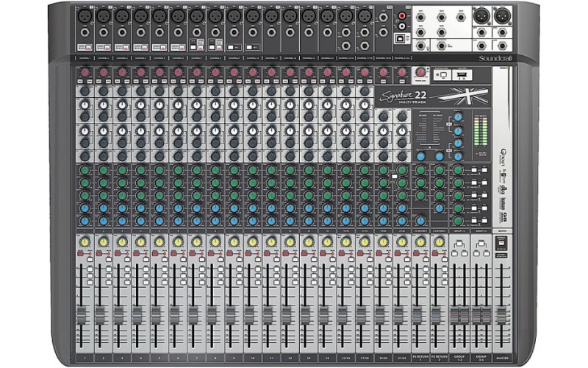The height and width of the screenshot is (368, 588).
Task: Click the yellow knob on FX RETURN 1
Action: coord(420,242)
